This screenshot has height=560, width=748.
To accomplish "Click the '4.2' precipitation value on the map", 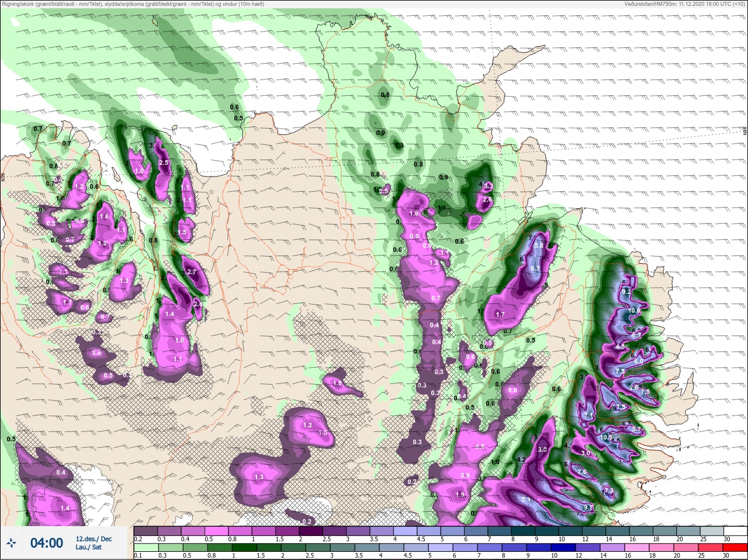I will [x=522, y=460].
